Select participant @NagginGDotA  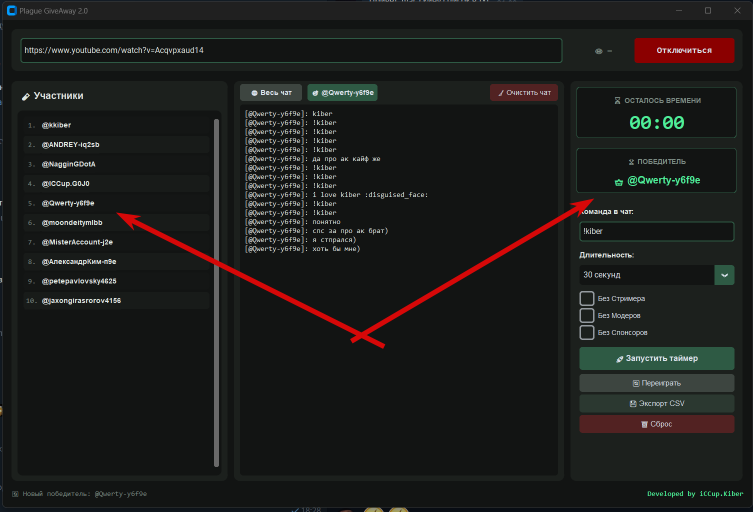116,164
